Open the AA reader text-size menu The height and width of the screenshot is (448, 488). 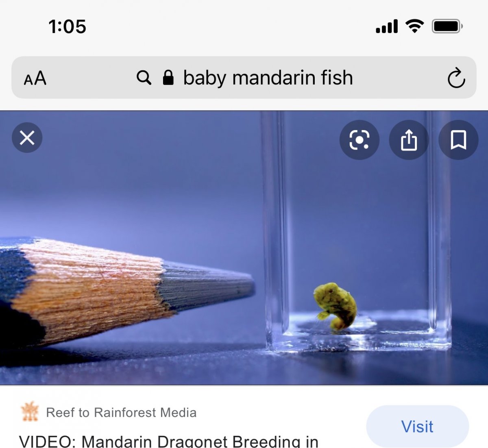35,78
